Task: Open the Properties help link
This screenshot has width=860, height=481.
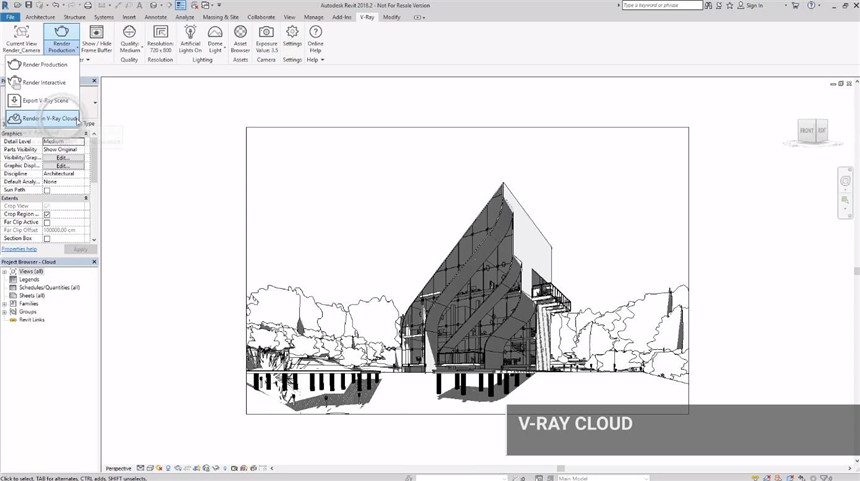Action: (19, 249)
